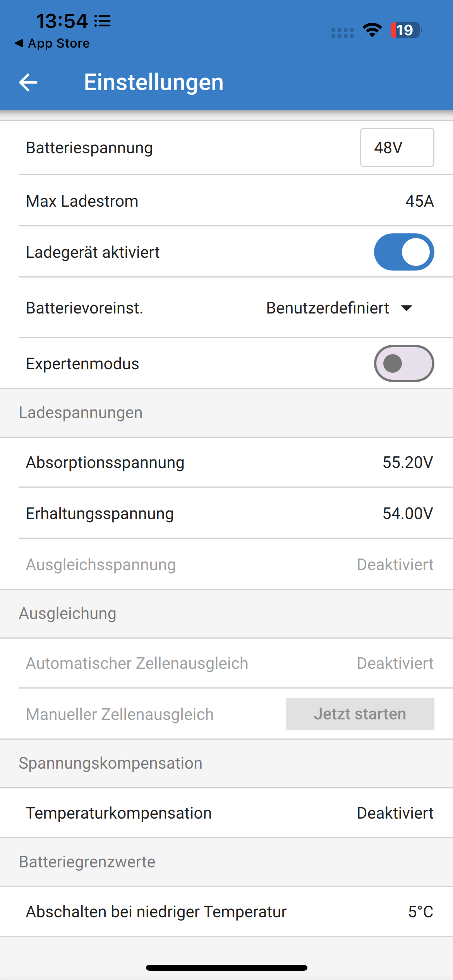Open the 48V Batteriespannung selector
453x980 pixels.
tap(397, 147)
